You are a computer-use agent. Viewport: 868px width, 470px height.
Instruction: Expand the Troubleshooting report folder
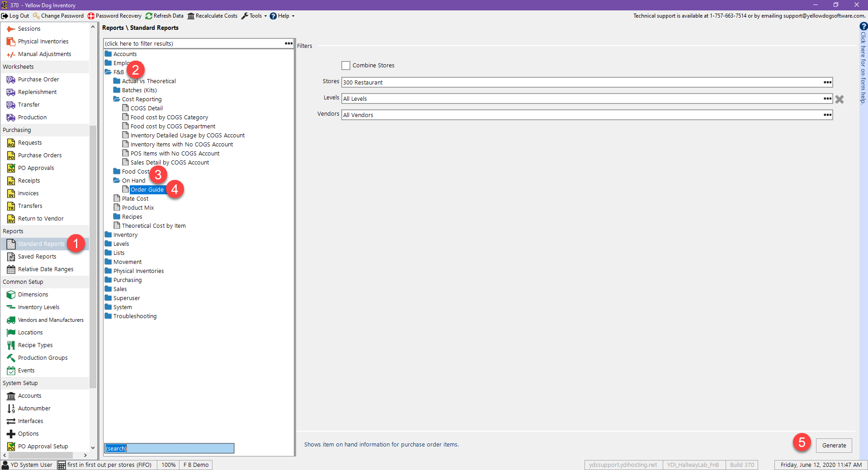point(108,316)
